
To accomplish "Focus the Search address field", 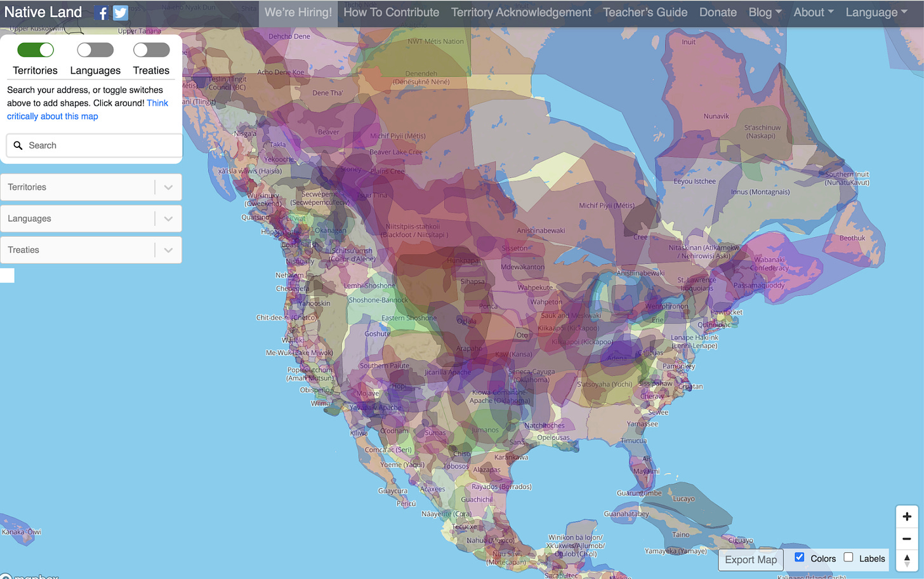I will tap(95, 145).
